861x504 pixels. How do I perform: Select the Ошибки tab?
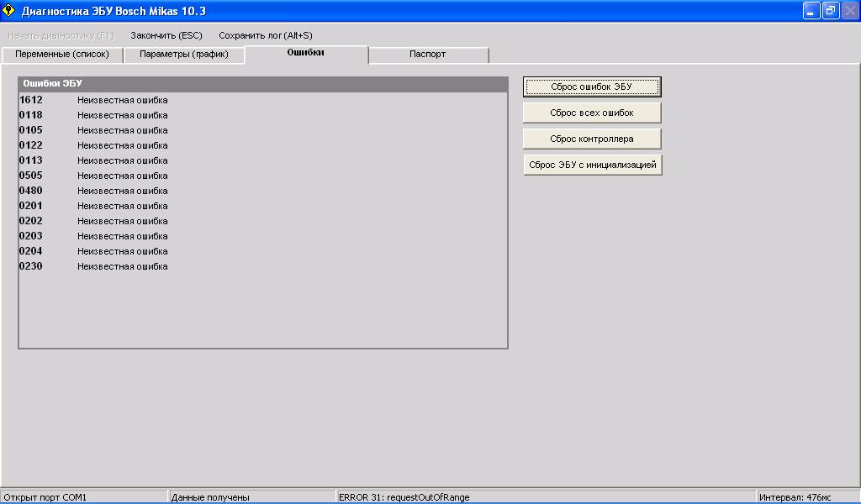pyautogui.click(x=306, y=53)
